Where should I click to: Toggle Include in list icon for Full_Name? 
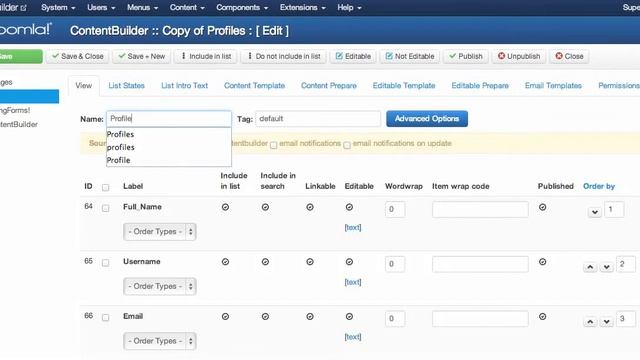coord(225,207)
